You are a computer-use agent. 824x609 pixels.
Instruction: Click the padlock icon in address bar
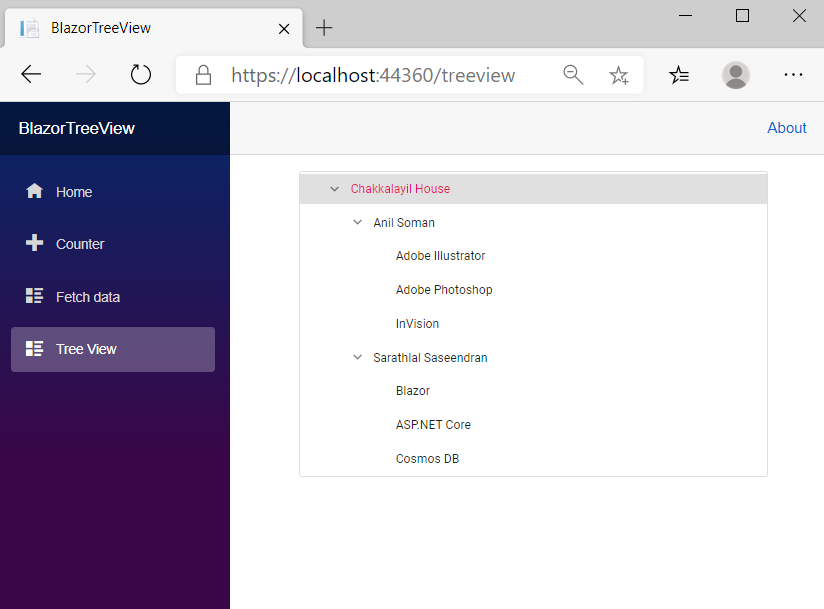click(x=202, y=74)
